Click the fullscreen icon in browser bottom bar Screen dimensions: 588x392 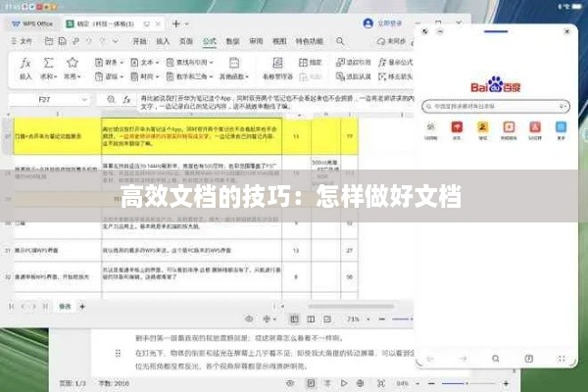click(562, 359)
